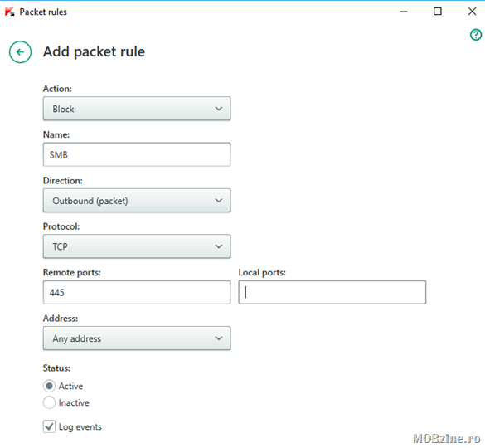Viewport: 485px width, 448px height.
Task: Click the chevron arrow of the Protocol dropdown
Action: tap(219, 246)
